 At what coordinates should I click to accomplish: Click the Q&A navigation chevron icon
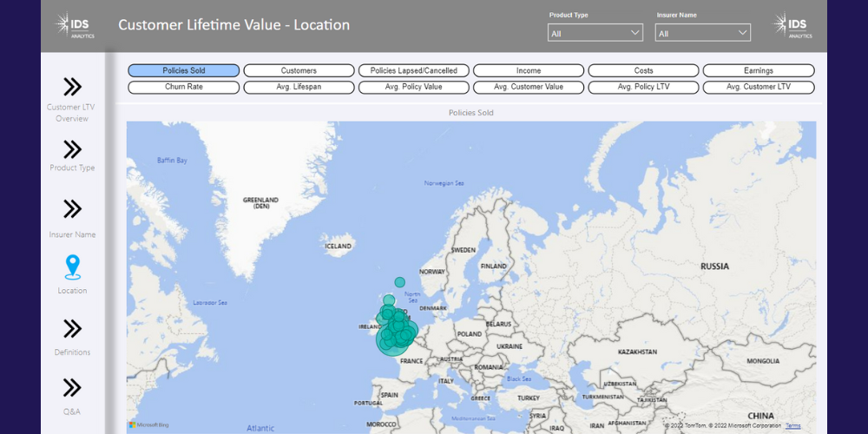click(x=72, y=387)
